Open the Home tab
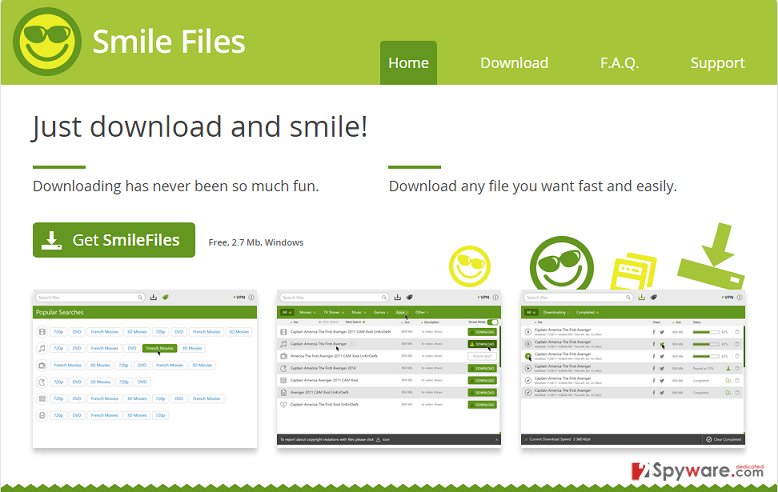778x492 pixels. (408, 63)
